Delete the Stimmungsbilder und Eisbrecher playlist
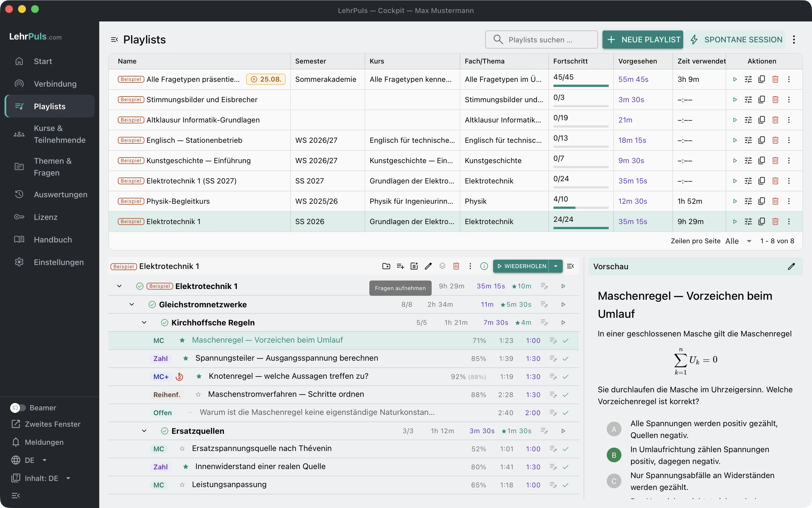812x508 pixels. pyautogui.click(x=775, y=99)
